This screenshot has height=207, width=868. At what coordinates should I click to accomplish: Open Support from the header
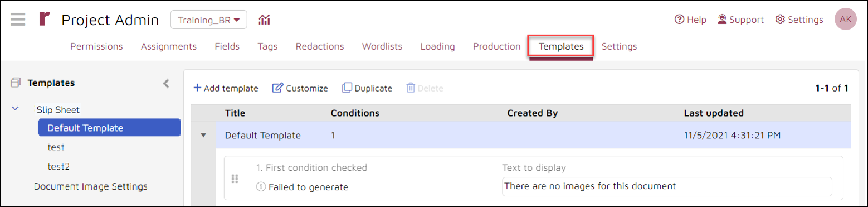click(740, 20)
